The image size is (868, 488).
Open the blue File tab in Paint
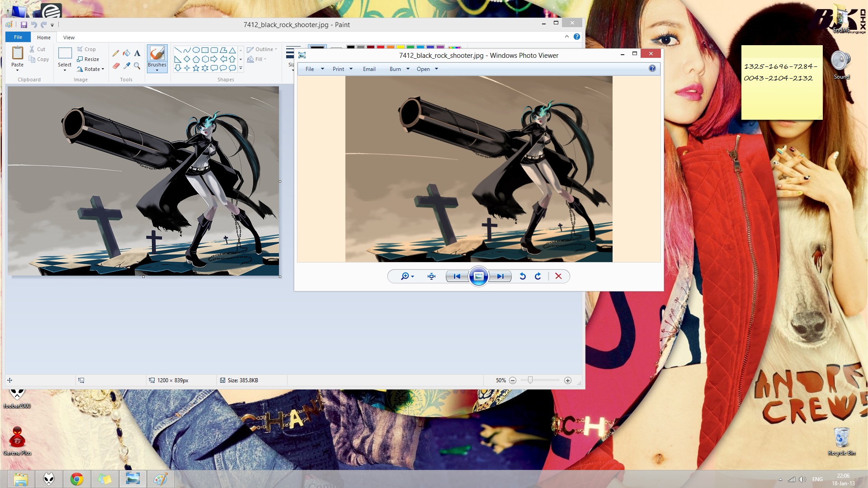(18, 37)
